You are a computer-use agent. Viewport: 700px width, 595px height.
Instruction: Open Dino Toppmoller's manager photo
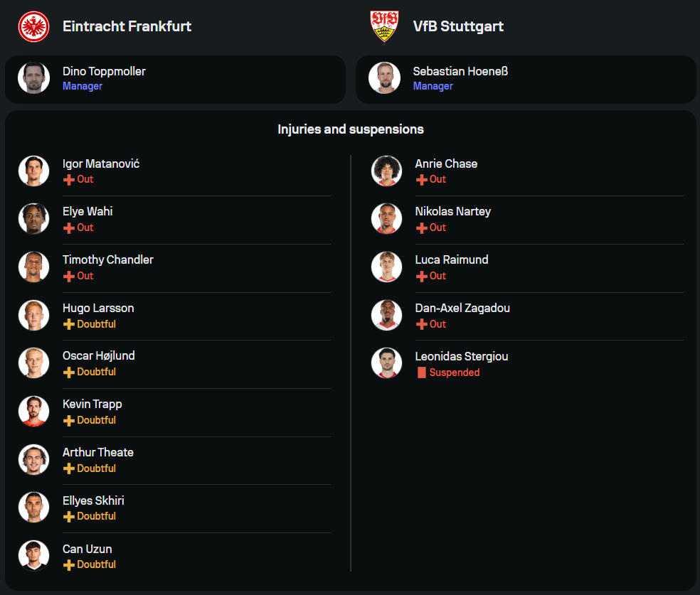pyautogui.click(x=33, y=78)
